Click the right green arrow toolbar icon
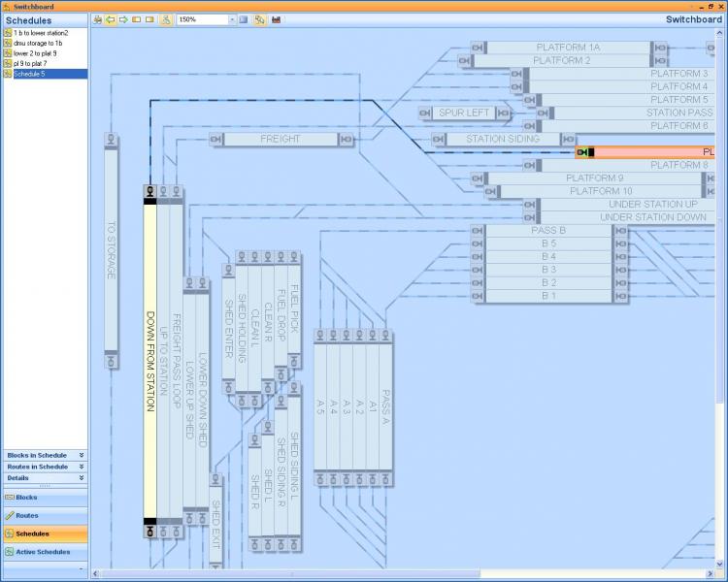This screenshot has height=582, width=728. (x=123, y=19)
